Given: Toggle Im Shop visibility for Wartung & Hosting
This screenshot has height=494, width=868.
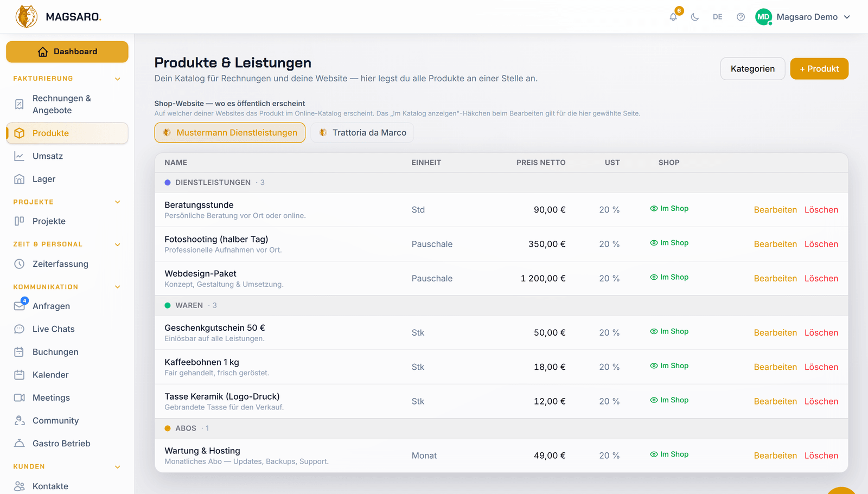Looking at the screenshot, I should 669,454.
